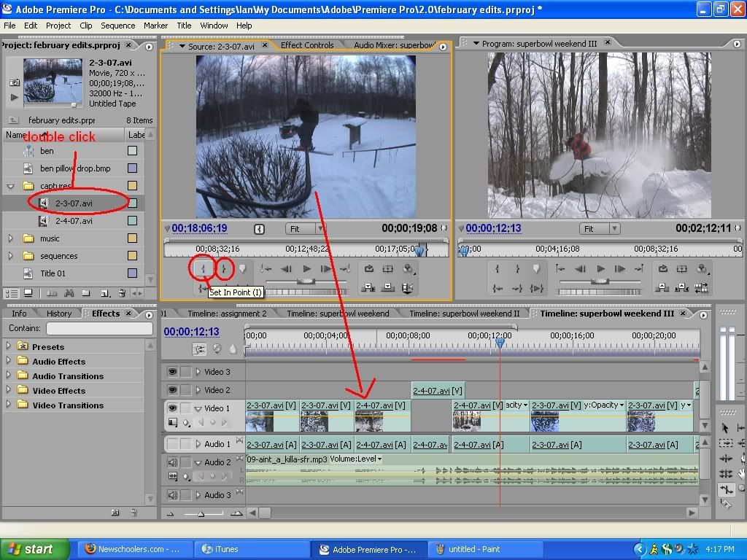Click the Selection arrow tool
This screenshot has height=560, width=747.
pos(726,428)
